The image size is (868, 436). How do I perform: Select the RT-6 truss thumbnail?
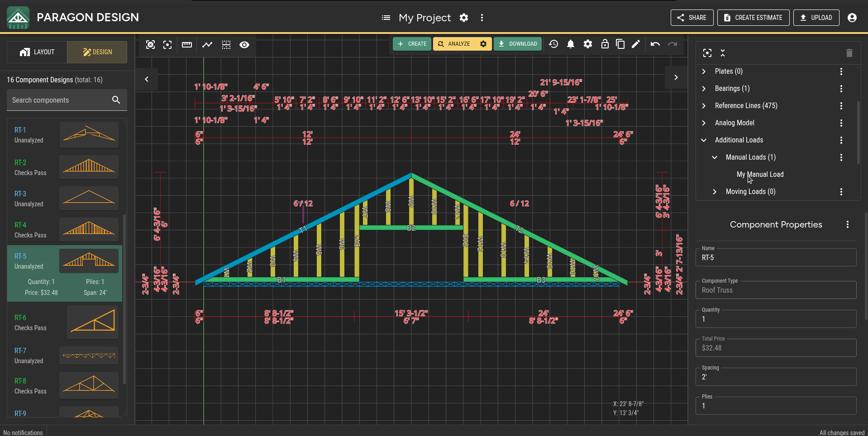[x=93, y=322]
